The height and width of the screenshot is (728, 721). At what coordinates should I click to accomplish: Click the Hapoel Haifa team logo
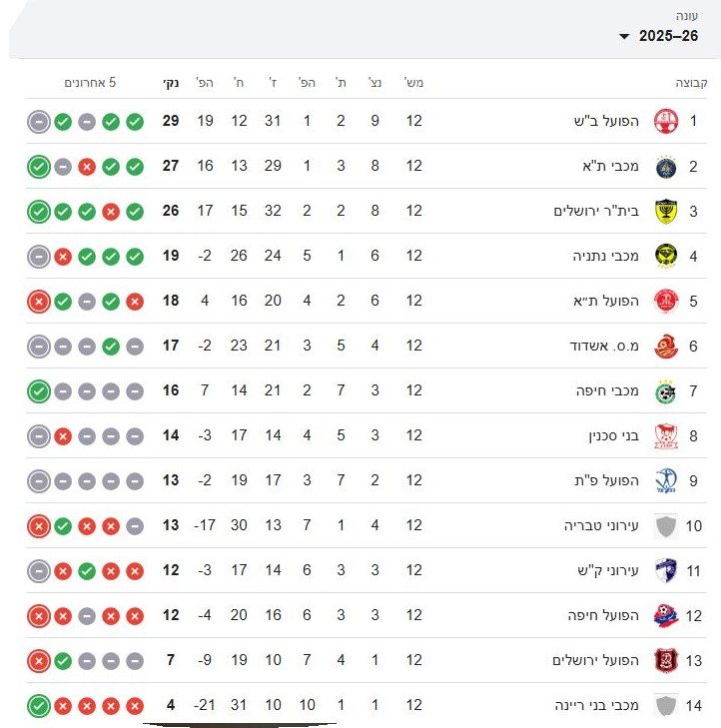(x=665, y=615)
